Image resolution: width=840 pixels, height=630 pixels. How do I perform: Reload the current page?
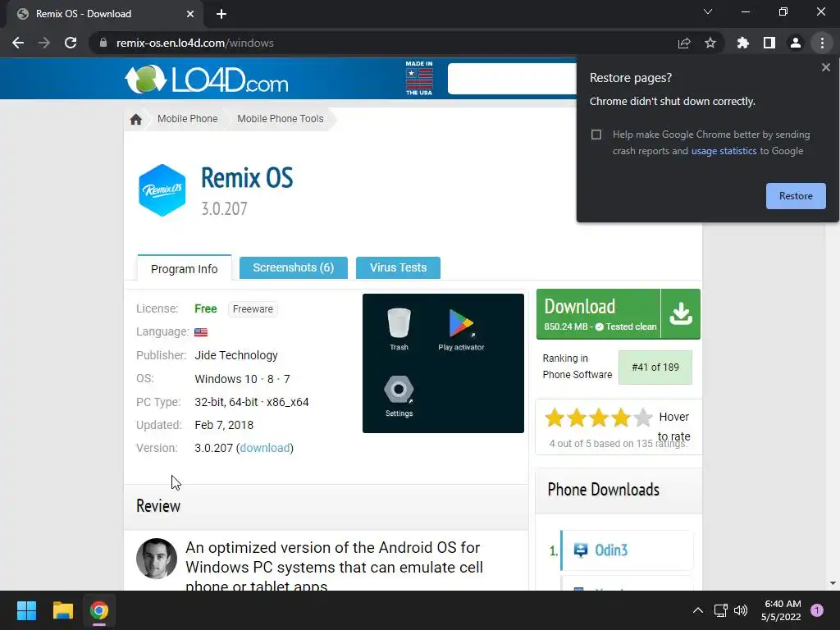coord(71,43)
